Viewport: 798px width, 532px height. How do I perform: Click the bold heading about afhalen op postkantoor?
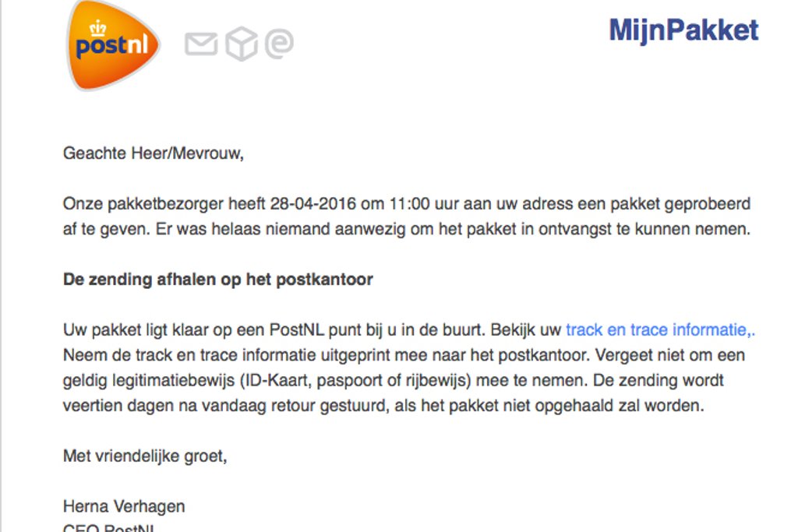pyautogui.click(x=218, y=280)
